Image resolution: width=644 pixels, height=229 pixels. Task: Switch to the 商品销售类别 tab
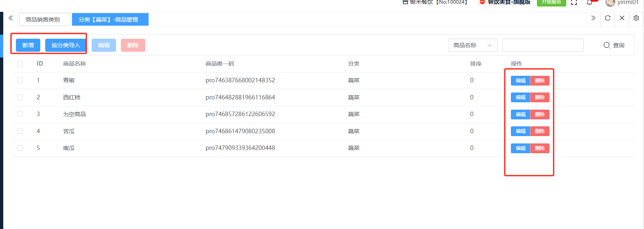43,20
